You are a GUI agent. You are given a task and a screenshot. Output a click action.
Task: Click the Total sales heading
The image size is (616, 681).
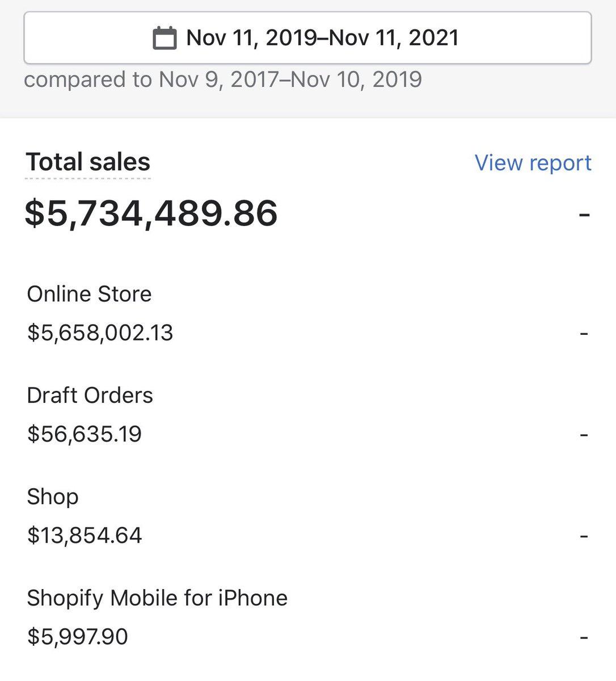88,162
